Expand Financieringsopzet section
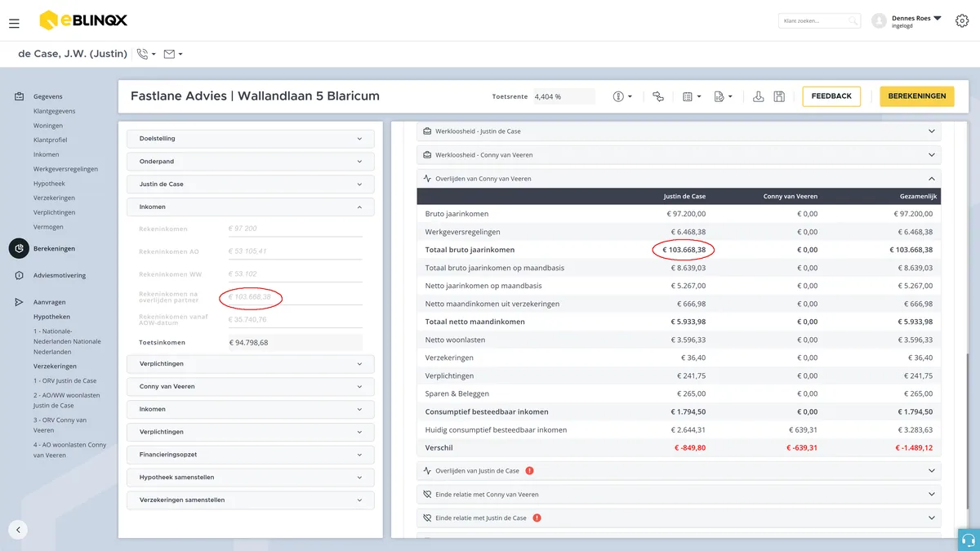 [251, 455]
